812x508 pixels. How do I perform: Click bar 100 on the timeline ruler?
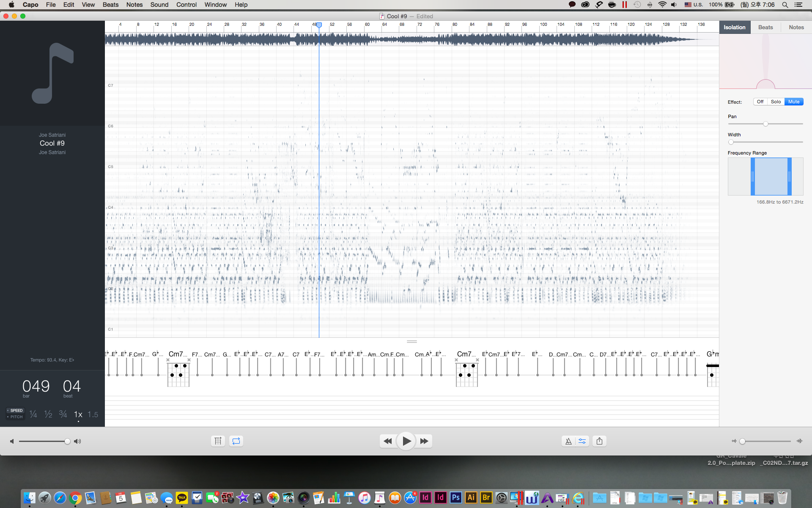click(x=543, y=25)
